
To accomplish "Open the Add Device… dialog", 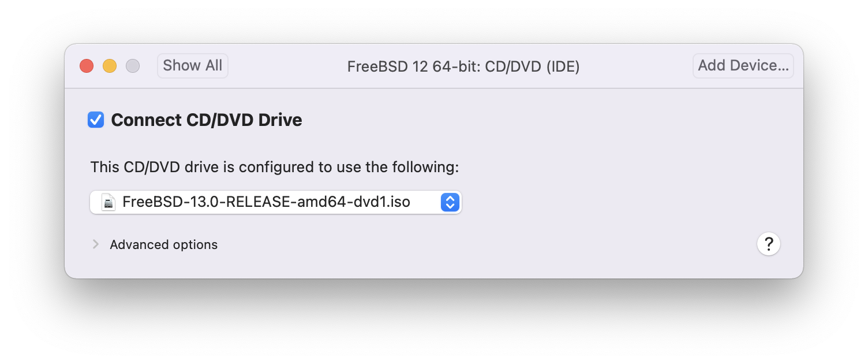I will [743, 66].
